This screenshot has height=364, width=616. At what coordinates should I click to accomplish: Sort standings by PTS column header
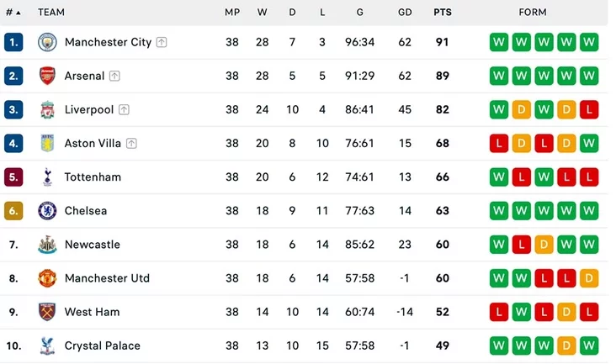[x=443, y=12]
